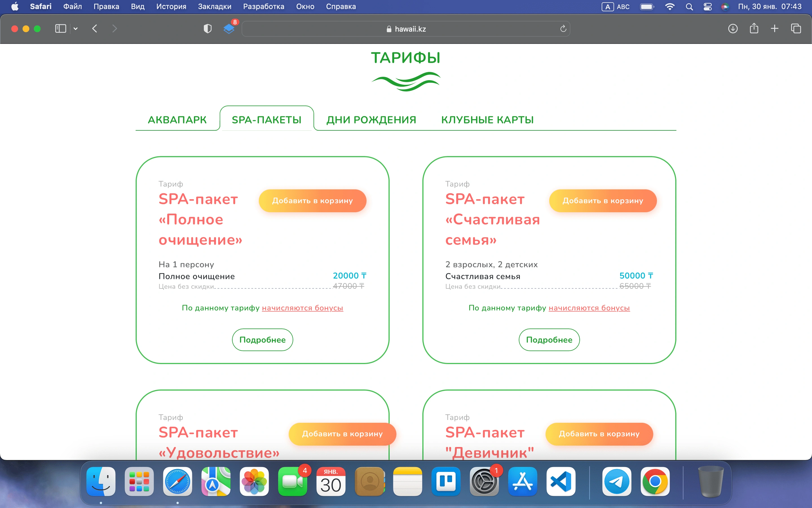
Task: Open App Store from the Dock
Action: click(x=522, y=481)
